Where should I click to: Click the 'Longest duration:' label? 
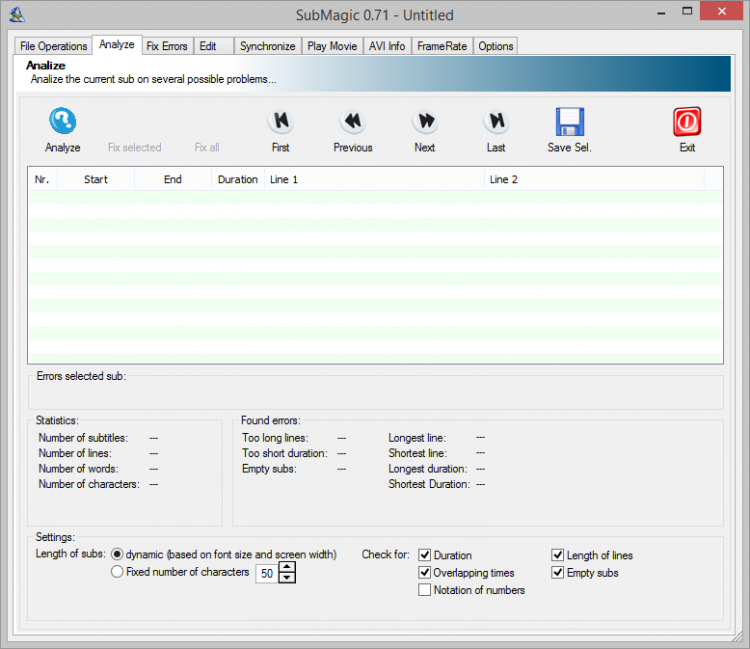coord(428,469)
